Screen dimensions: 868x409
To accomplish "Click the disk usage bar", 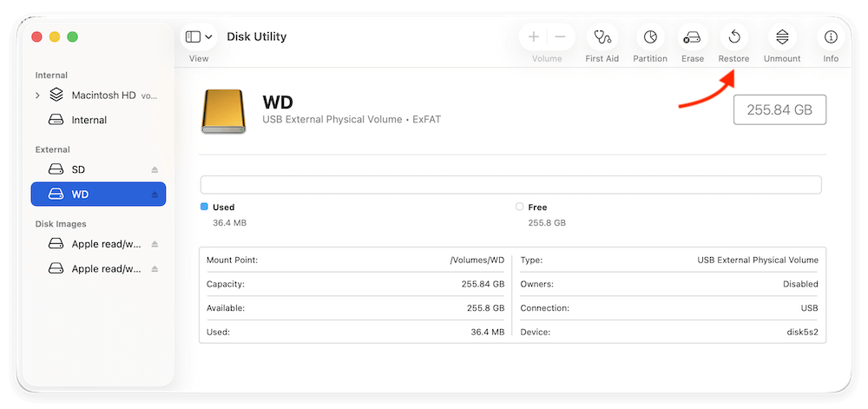I will pos(510,185).
